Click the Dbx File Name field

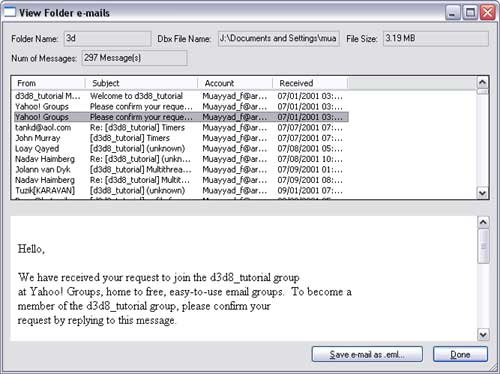279,39
